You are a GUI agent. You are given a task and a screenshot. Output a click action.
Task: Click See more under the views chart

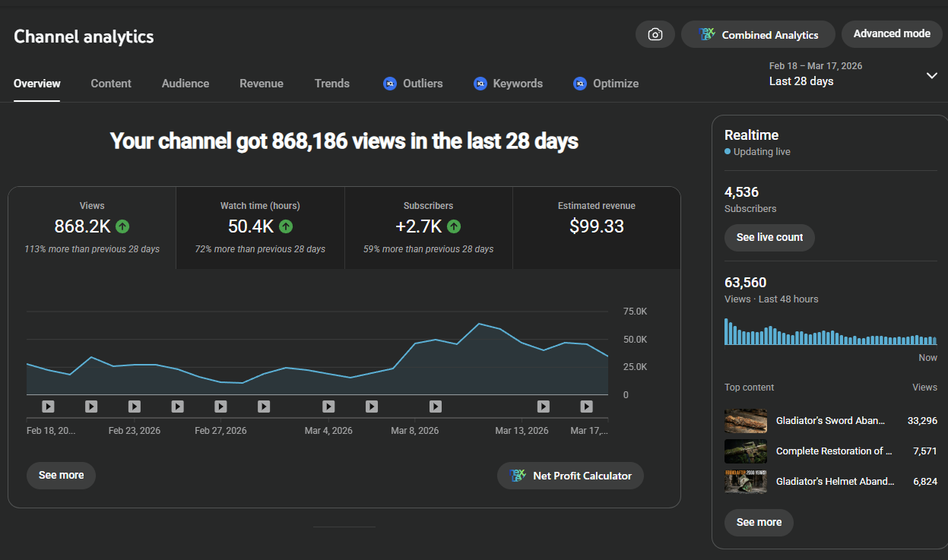point(61,475)
